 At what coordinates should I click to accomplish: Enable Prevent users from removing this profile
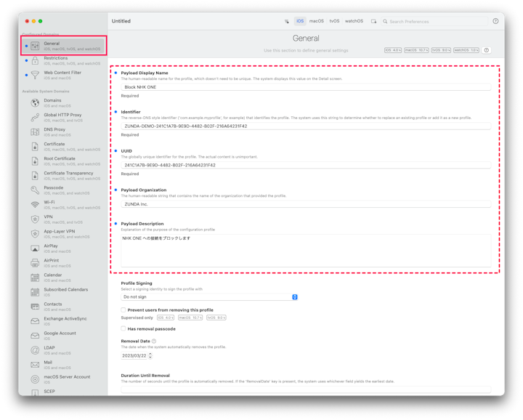pos(123,310)
